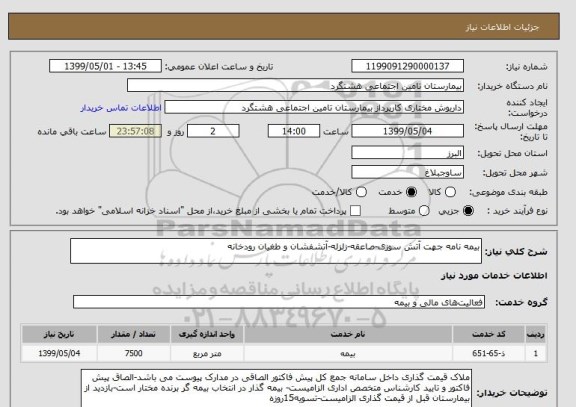Click the delivery city field ساوجبلاغ
576x407 pixels.
tap(407, 172)
